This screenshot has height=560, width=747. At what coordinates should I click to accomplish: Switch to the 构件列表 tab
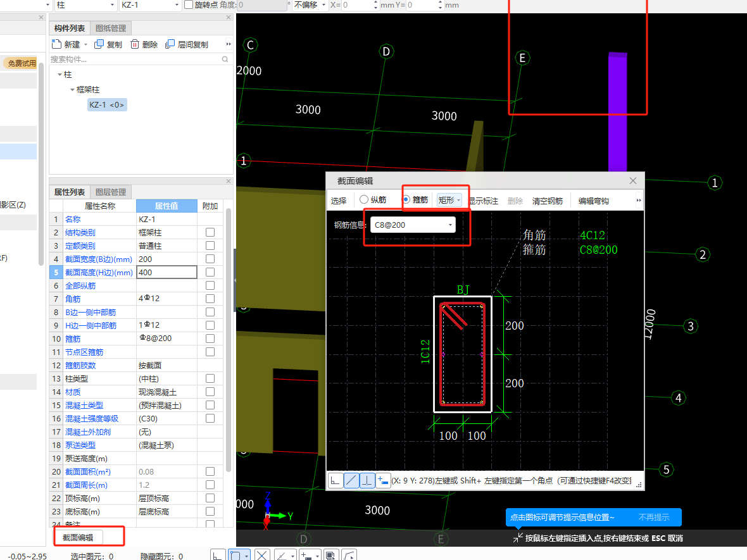pyautogui.click(x=69, y=28)
